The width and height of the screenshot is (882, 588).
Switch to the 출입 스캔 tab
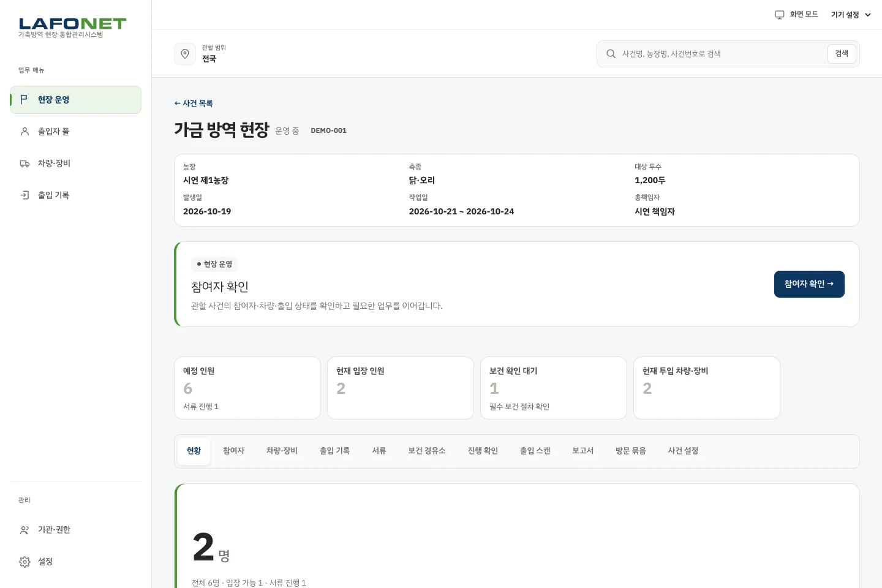pos(535,451)
